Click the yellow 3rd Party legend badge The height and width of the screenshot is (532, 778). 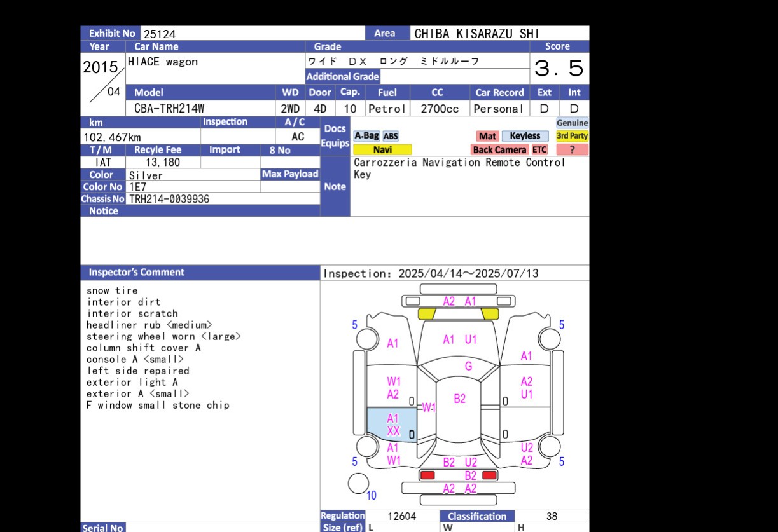click(573, 136)
